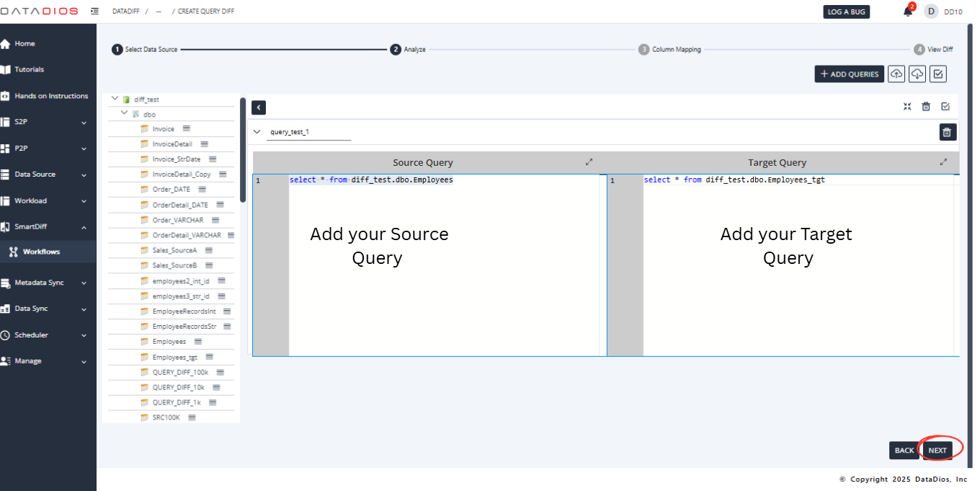The image size is (980, 491).
Task: Select the Employees_tgt table in the tree
Action: [x=174, y=356]
